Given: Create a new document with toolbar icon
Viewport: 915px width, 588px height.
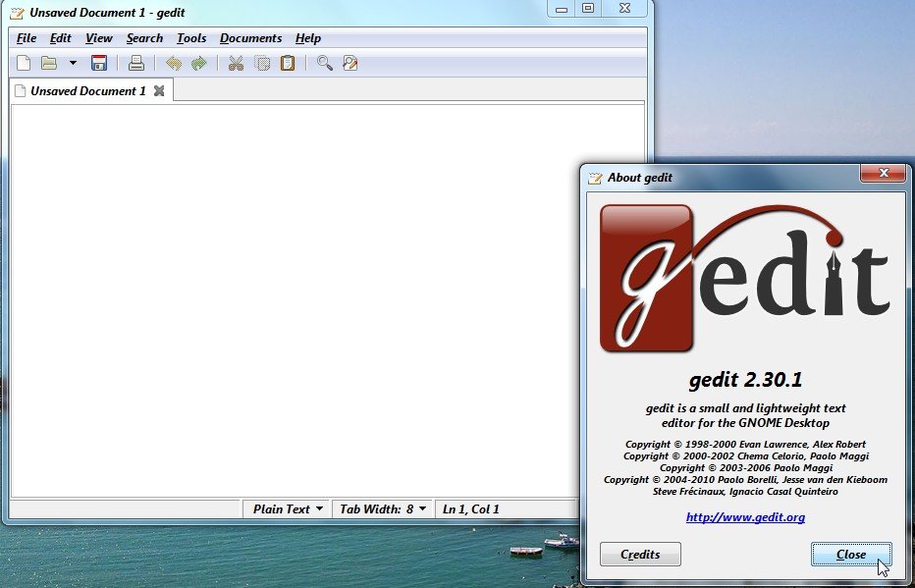Looking at the screenshot, I should [x=24, y=63].
